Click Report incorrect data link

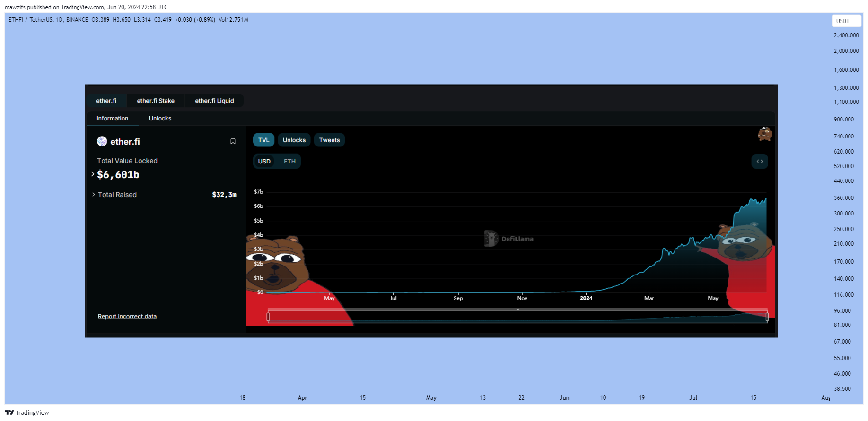tap(127, 317)
